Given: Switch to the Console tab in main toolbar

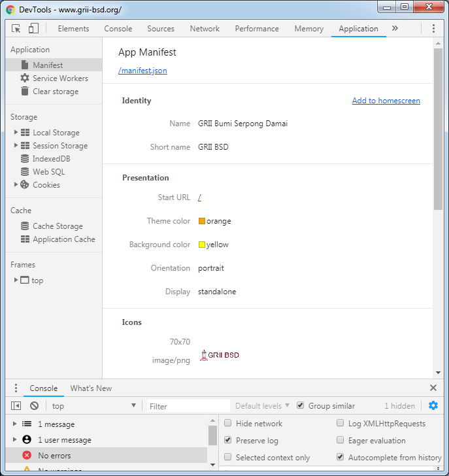Looking at the screenshot, I should click(x=118, y=29).
